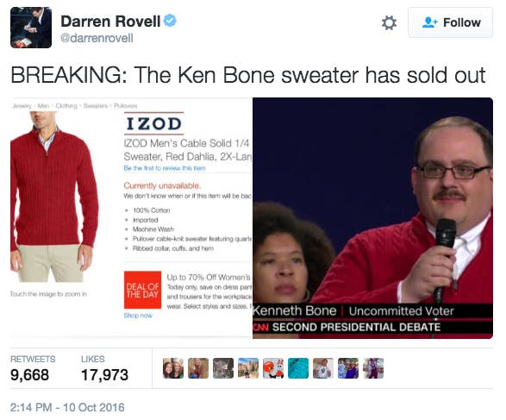The height and width of the screenshot is (420, 506).
Task: Click the third liker's avatar in the row
Action: pos(223,368)
